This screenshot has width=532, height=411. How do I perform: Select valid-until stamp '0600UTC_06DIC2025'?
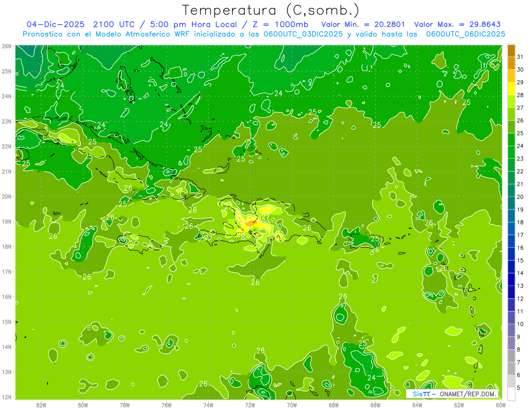(465, 34)
